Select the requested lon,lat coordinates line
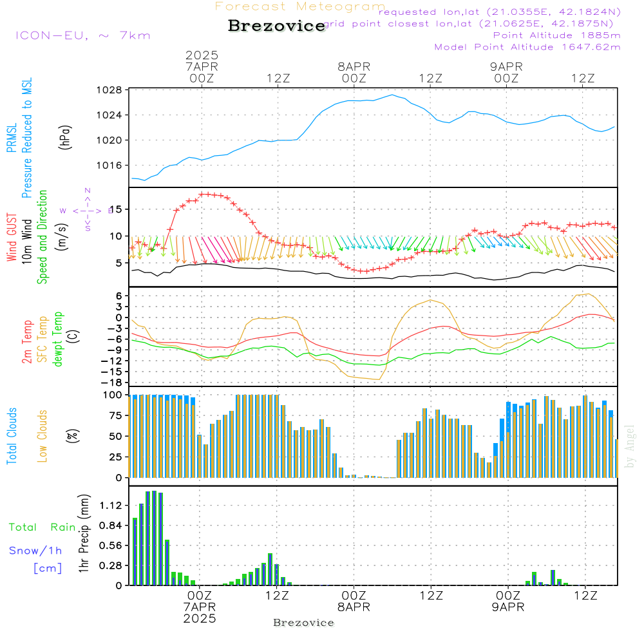The image size is (644, 644). 500,12
